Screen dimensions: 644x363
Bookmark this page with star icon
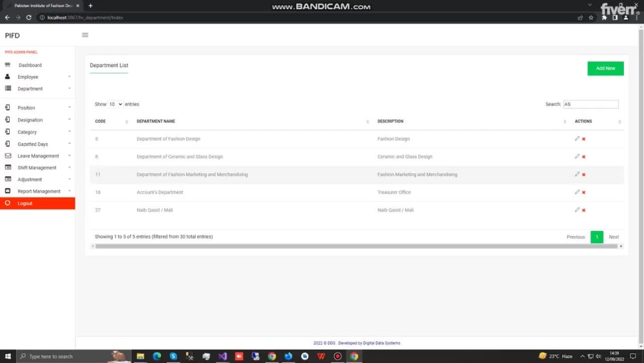click(x=591, y=17)
